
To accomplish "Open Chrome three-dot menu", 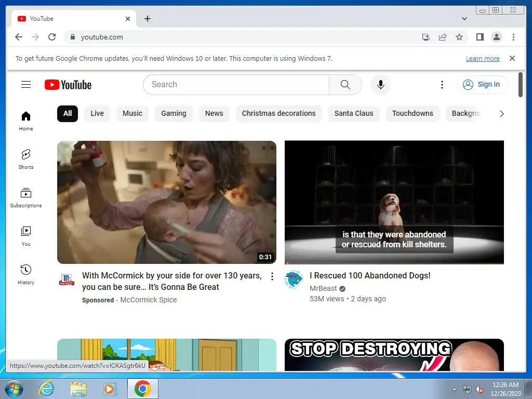I will point(513,37).
